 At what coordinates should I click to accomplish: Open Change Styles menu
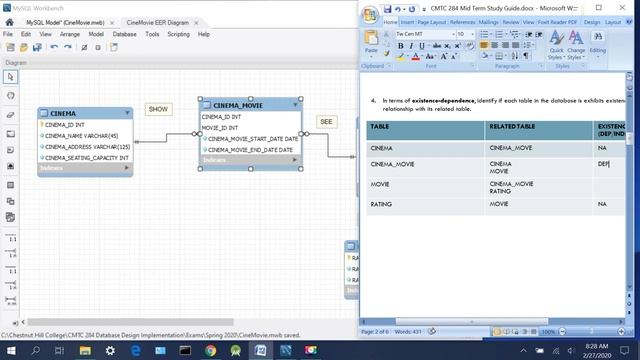576,45
